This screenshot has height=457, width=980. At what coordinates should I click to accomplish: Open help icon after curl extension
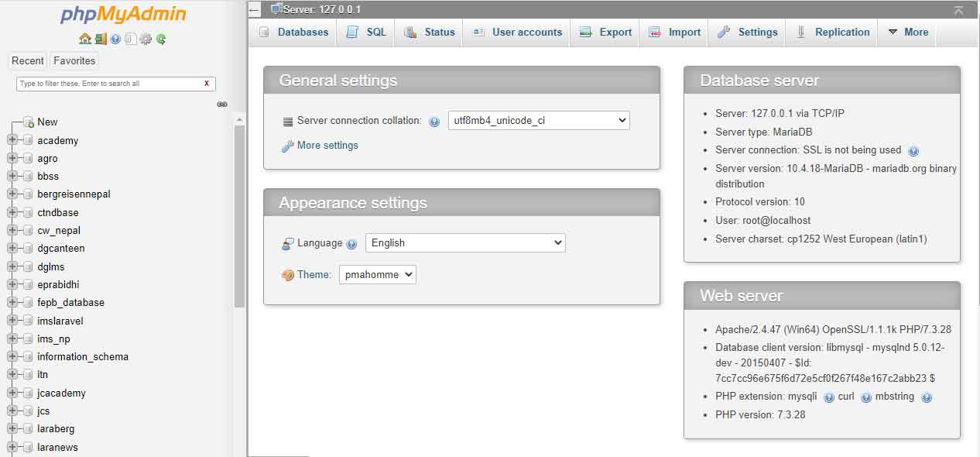pyautogui.click(x=866, y=397)
